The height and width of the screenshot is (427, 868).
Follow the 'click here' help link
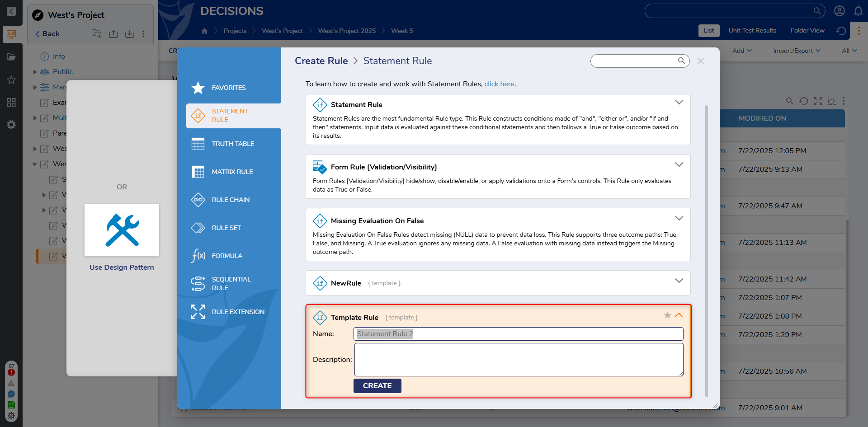(499, 84)
